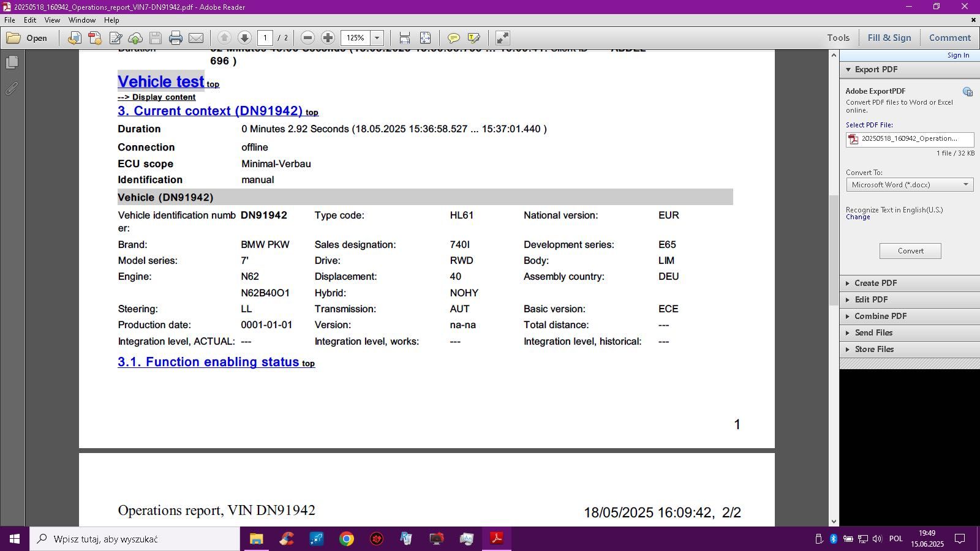980x551 pixels.
Task: Show page thumbnails panel
Action: pos(12,62)
